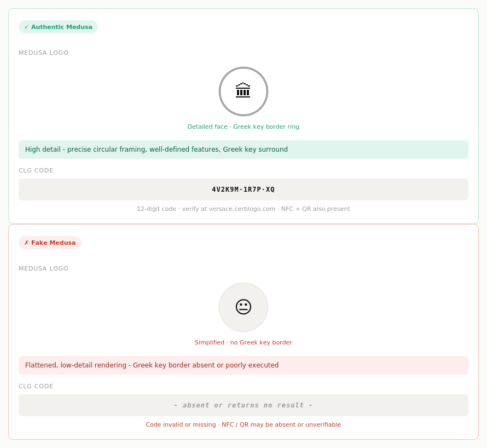Screen dimensions: 487x448
Task: Click the 'High detail - precise circular framing' note
Action: [x=243, y=150]
